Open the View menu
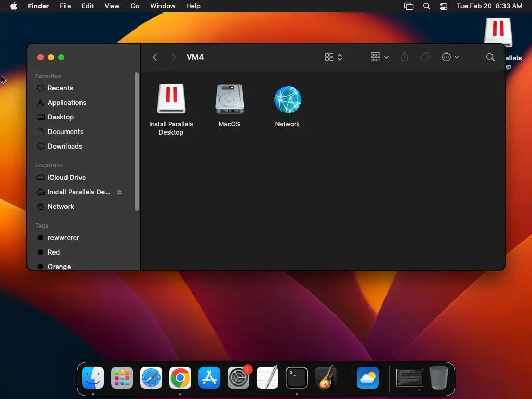532x399 pixels. pos(112,6)
